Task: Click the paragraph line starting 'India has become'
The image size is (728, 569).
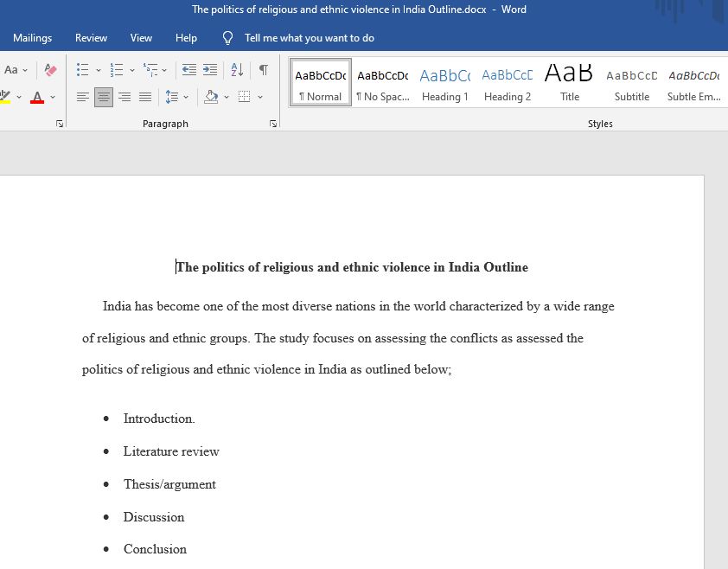Action: click(359, 307)
